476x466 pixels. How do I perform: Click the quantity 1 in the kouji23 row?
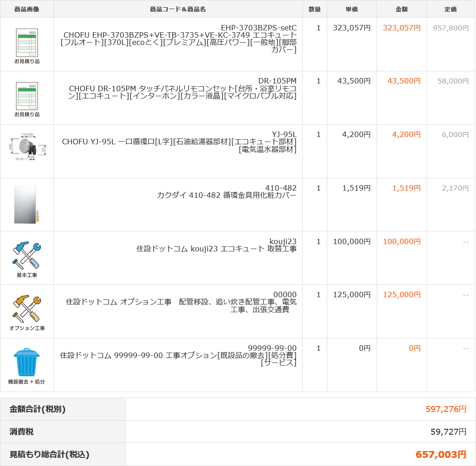click(x=318, y=241)
